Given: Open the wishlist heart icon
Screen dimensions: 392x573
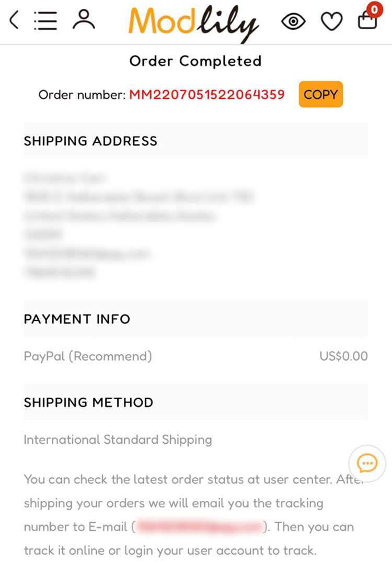Looking at the screenshot, I should 331,21.
